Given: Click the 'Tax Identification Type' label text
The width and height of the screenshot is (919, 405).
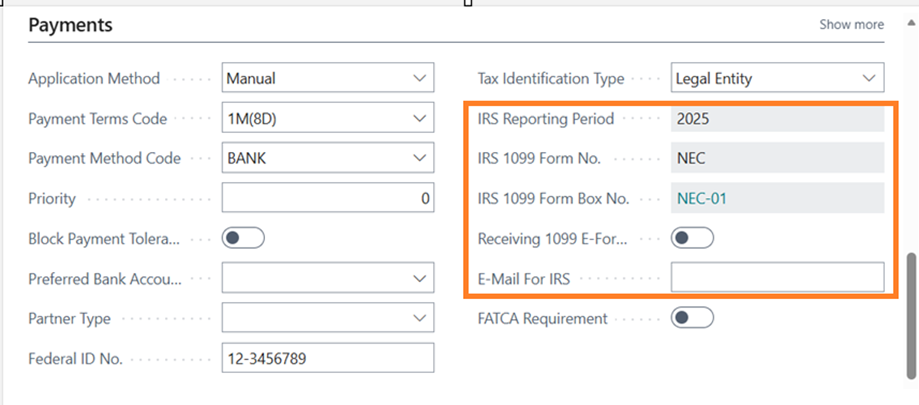Looking at the screenshot, I should point(550,78).
